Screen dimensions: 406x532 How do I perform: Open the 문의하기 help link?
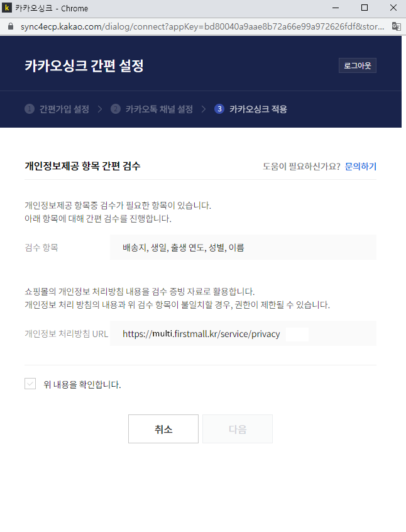pos(361,166)
